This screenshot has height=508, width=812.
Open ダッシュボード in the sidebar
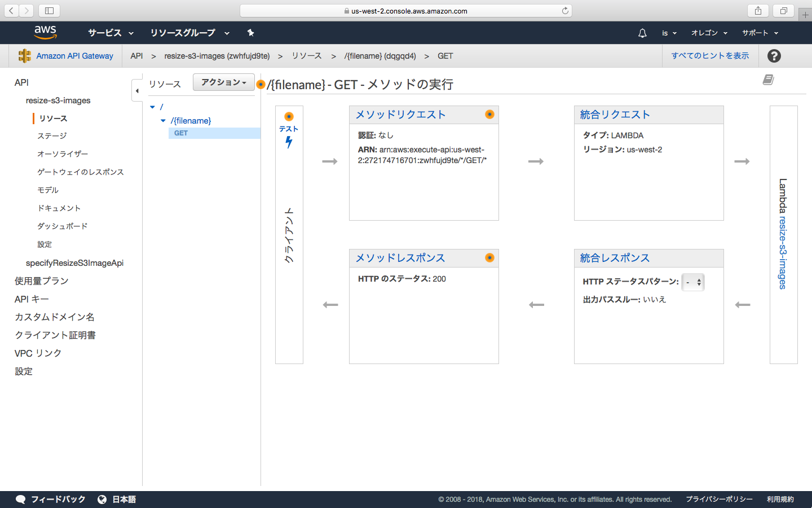tap(63, 226)
